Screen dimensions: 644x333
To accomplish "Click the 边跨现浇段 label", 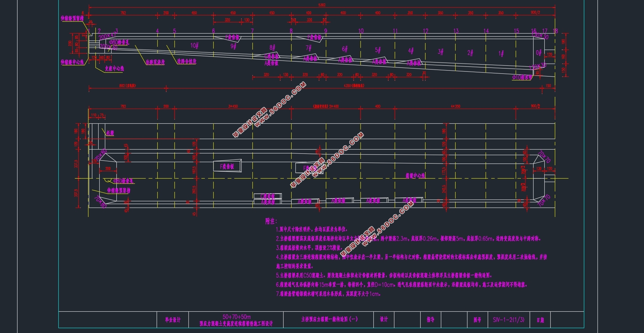I will pos(155,62).
